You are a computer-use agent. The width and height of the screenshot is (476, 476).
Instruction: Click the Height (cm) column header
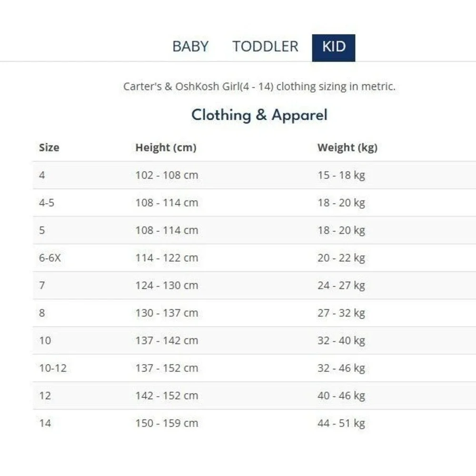166,148
